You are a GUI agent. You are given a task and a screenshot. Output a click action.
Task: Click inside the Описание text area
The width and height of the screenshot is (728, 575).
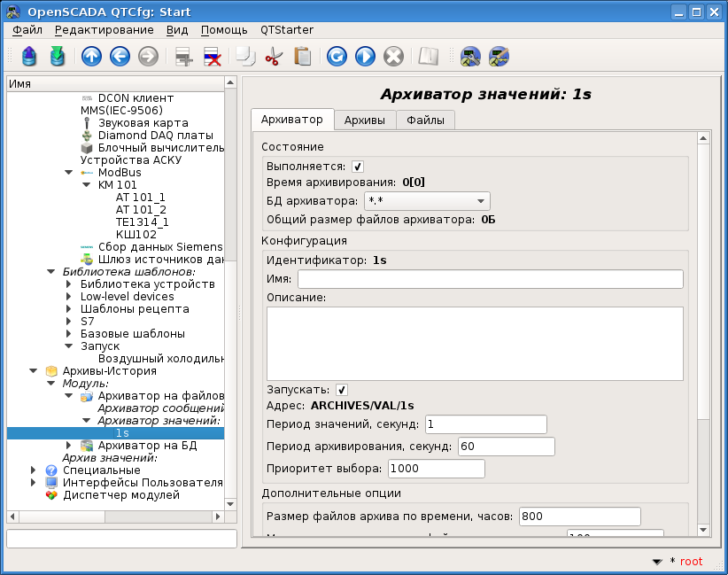475,344
